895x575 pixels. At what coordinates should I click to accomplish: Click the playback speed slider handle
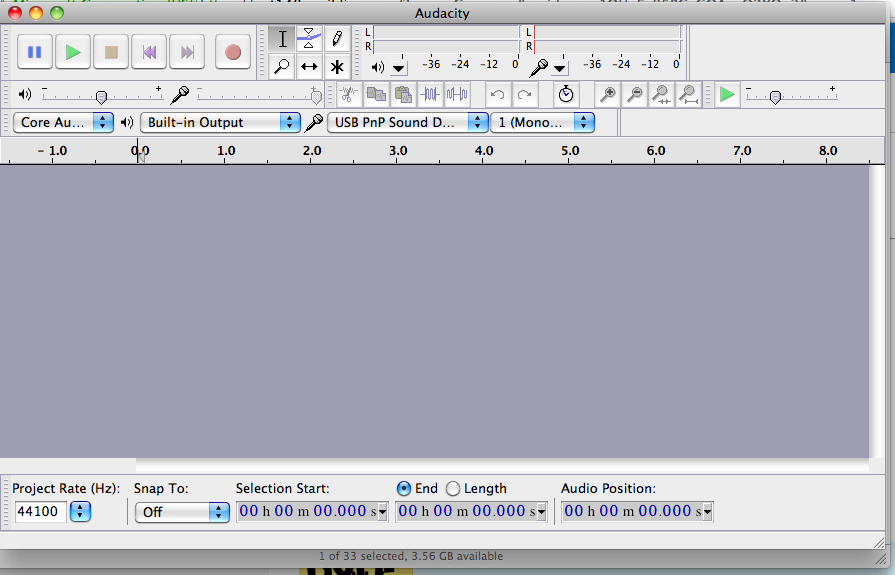(775, 98)
